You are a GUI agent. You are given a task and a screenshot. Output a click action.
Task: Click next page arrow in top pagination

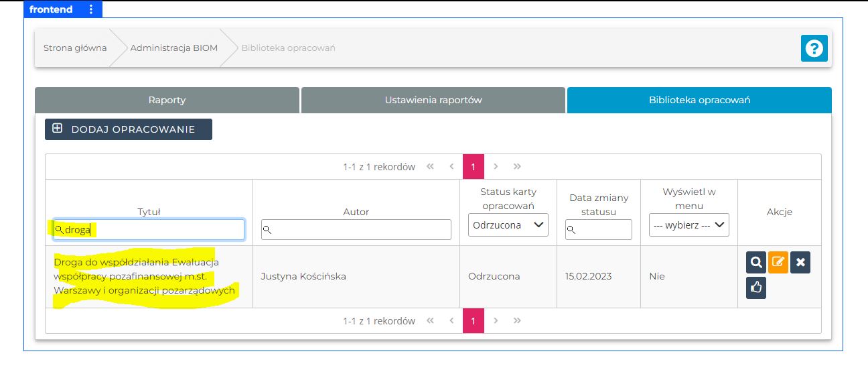[496, 167]
